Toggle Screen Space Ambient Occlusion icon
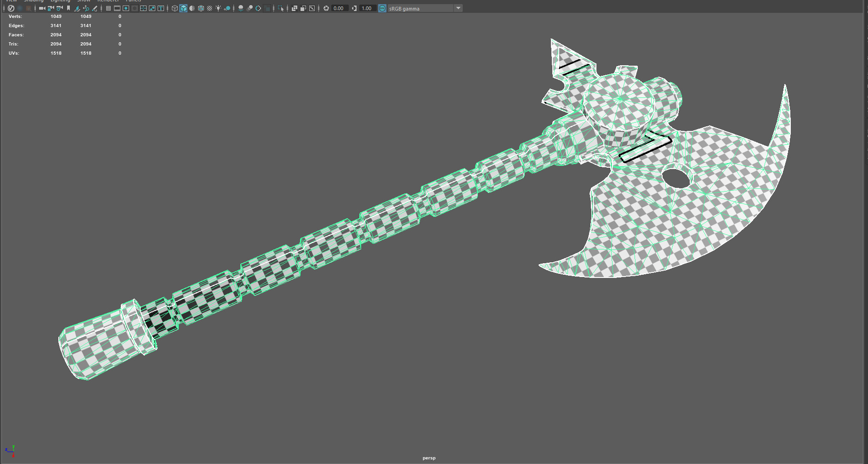 pyautogui.click(x=241, y=8)
